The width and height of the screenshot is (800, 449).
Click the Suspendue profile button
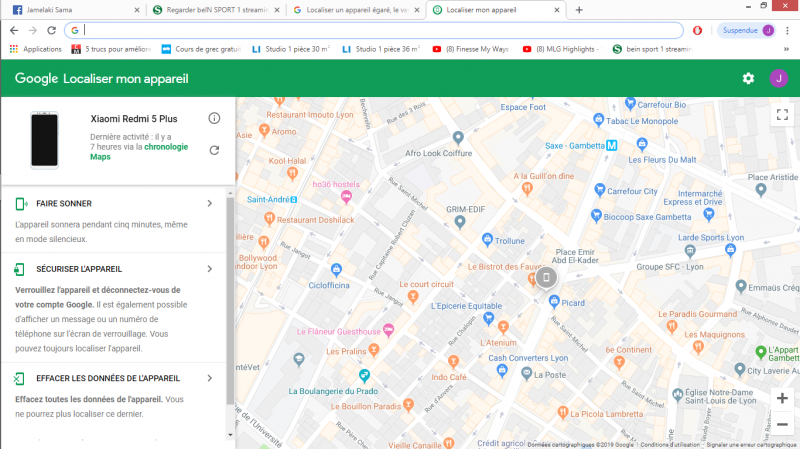(x=748, y=31)
